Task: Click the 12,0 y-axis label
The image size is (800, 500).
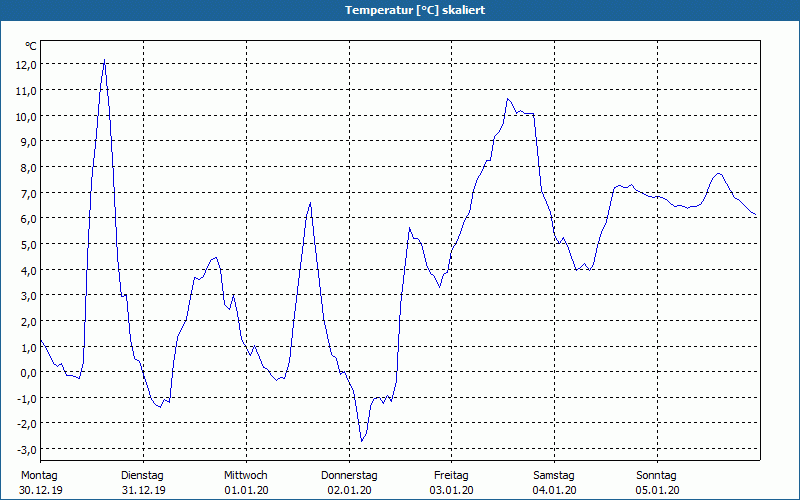Action: (x=26, y=65)
